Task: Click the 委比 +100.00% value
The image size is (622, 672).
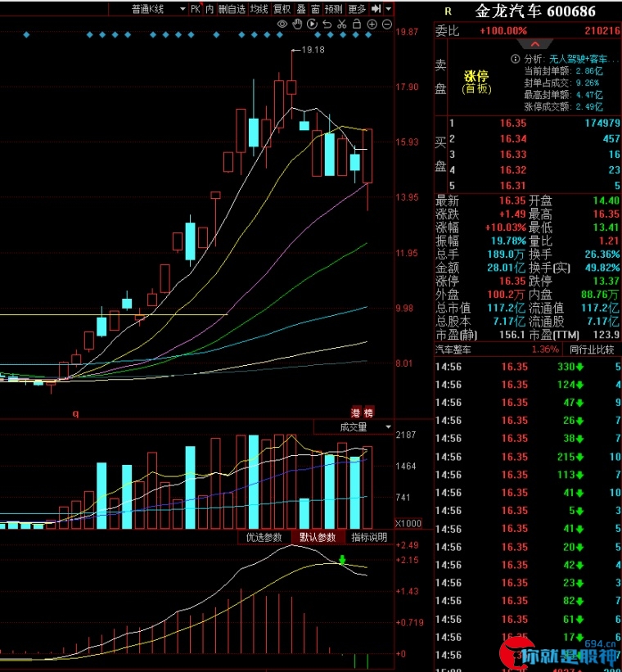Action: click(503, 31)
